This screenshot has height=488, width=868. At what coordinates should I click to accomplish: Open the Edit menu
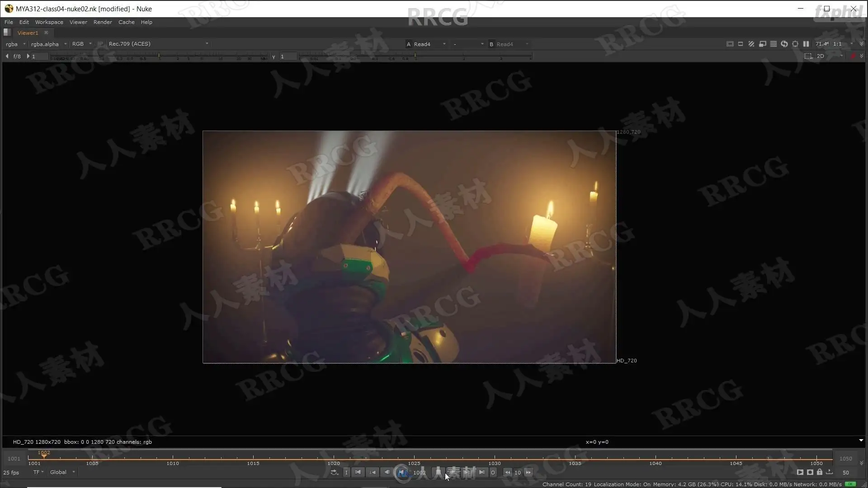pos(24,22)
